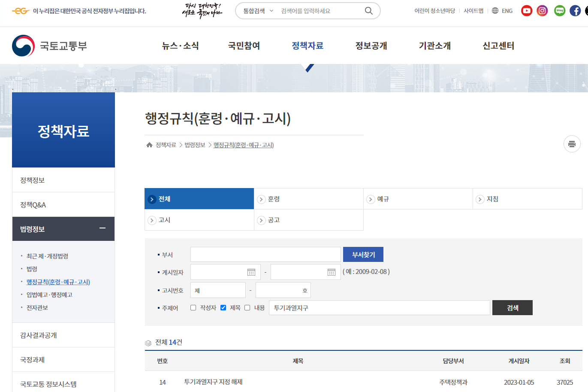Image resolution: width=588 pixels, height=392 pixels.
Task: Open the 정책자료 menu
Action: [x=308, y=46]
